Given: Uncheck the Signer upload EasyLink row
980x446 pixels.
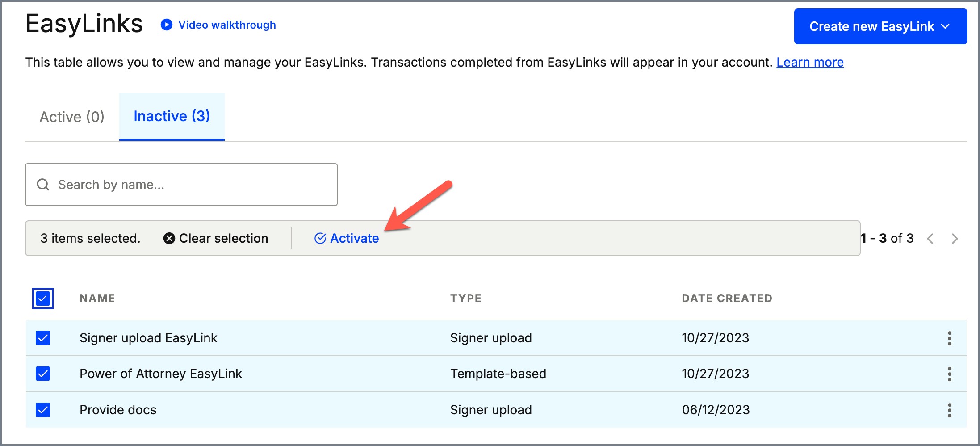Looking at the screenshot, I should (x=43, y=338).
